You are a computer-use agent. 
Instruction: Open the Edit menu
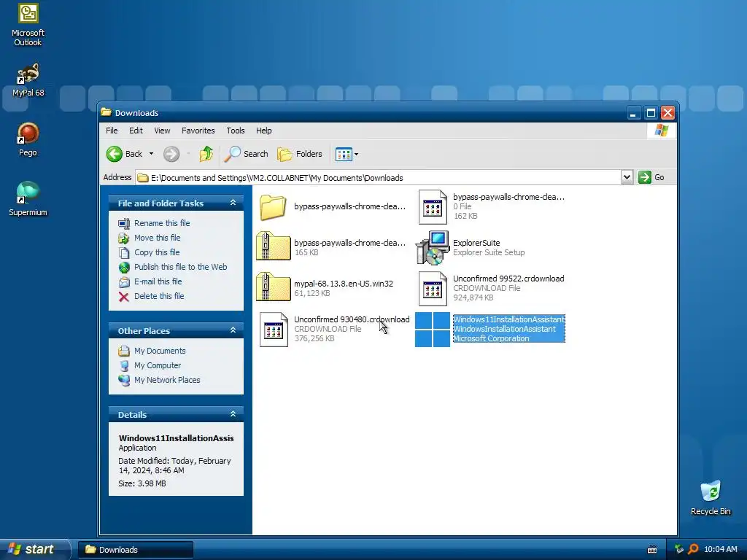136,131
